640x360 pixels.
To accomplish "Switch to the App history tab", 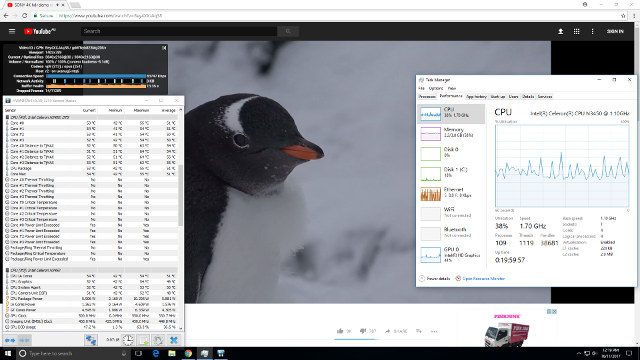I will click(476, 97).
